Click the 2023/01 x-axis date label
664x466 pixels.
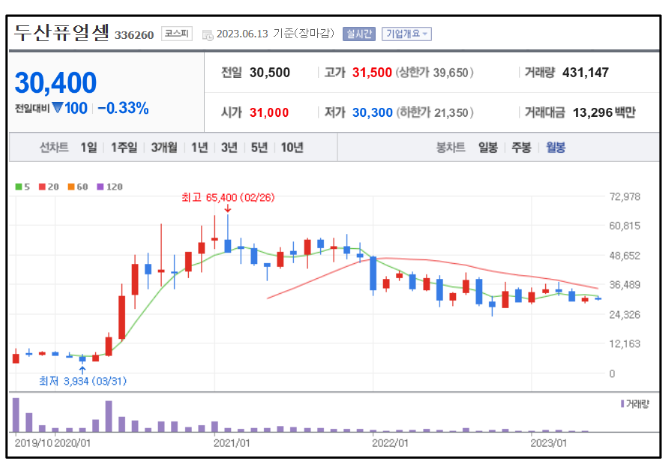tap(548, 444)
